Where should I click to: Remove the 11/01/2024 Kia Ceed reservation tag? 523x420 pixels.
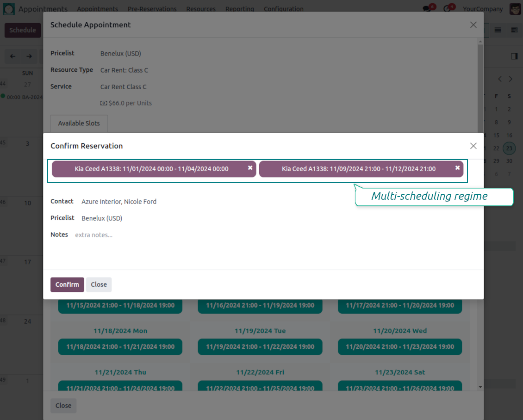coord(250,168)
